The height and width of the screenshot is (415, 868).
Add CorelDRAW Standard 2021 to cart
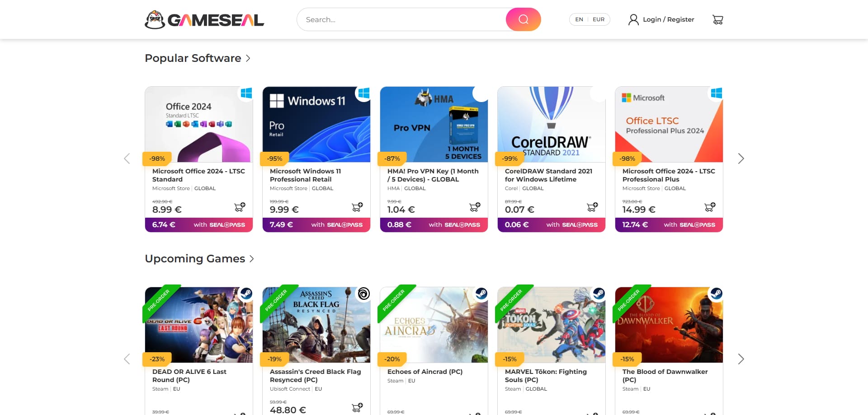click(x=592, y=207)
